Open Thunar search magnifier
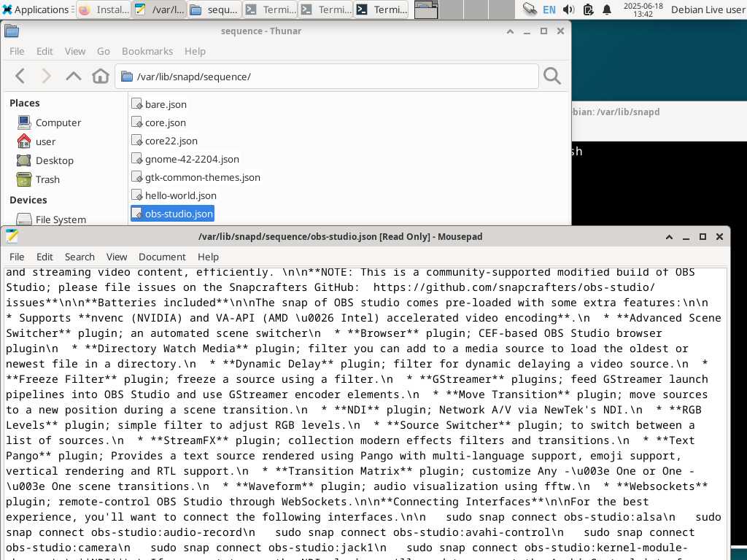Screen dimensions: 747x560 [x=551, y=76]
